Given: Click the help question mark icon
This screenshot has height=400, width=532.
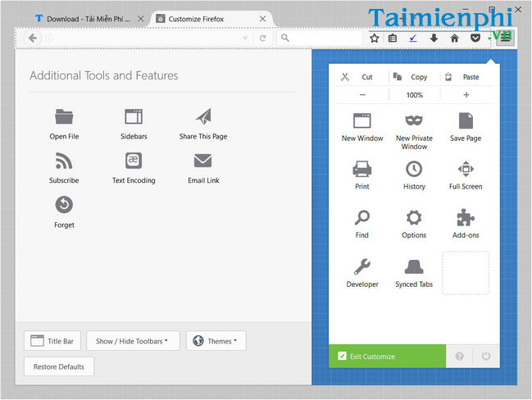Looking at the screenshot, I should [x=459, y=357].
